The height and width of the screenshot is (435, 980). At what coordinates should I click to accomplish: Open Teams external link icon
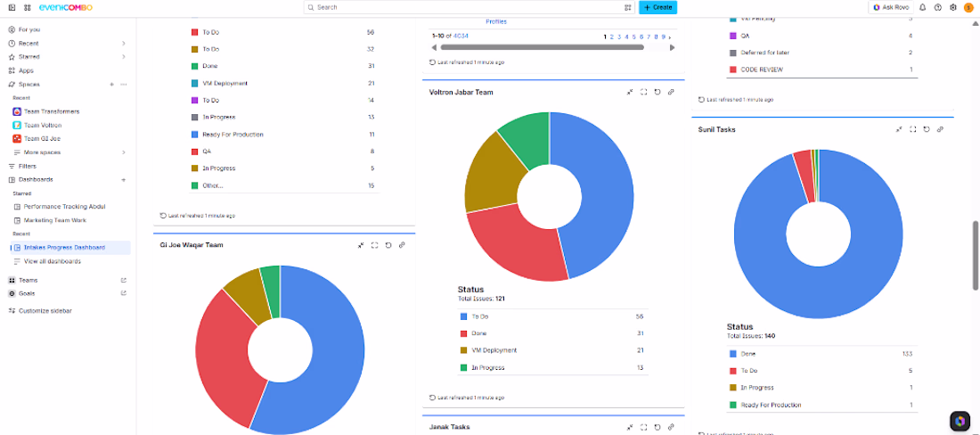click(124, 280)
